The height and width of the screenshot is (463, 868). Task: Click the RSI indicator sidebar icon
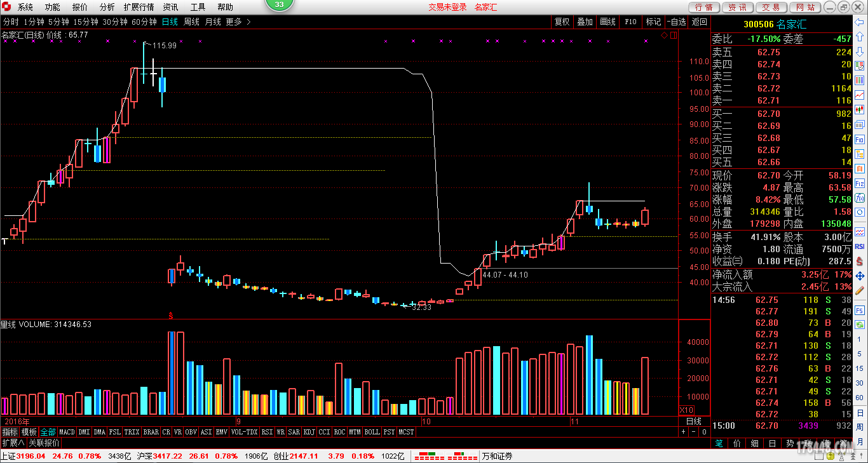[860, 246]
